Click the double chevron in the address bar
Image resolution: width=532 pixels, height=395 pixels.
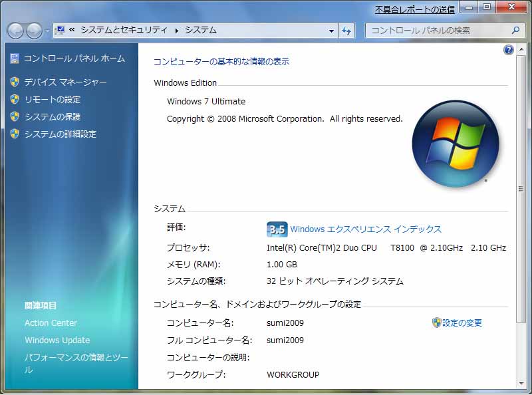tap(72, 30)
